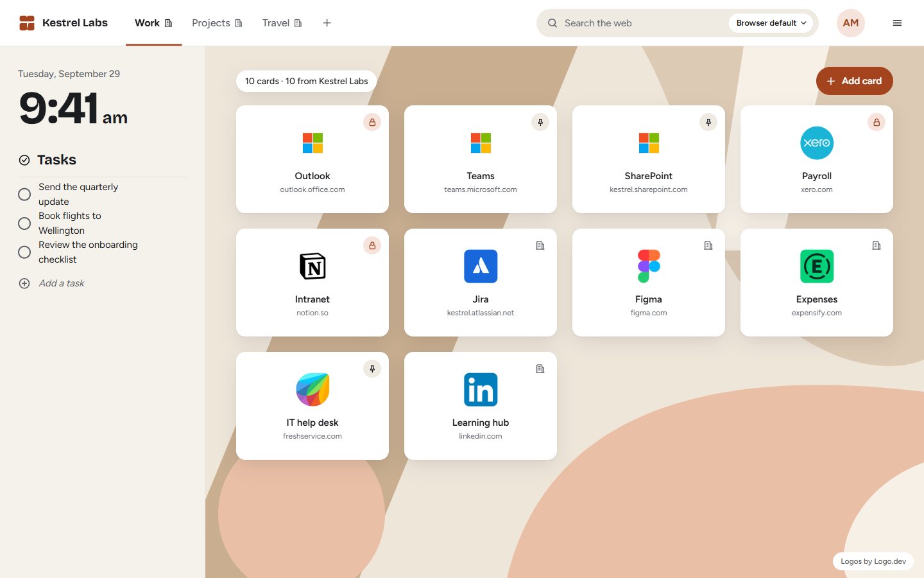The width and height of the screenshot is (924, 578).
Task: Open the hamburger menu icon
Action: pos(897,23)
